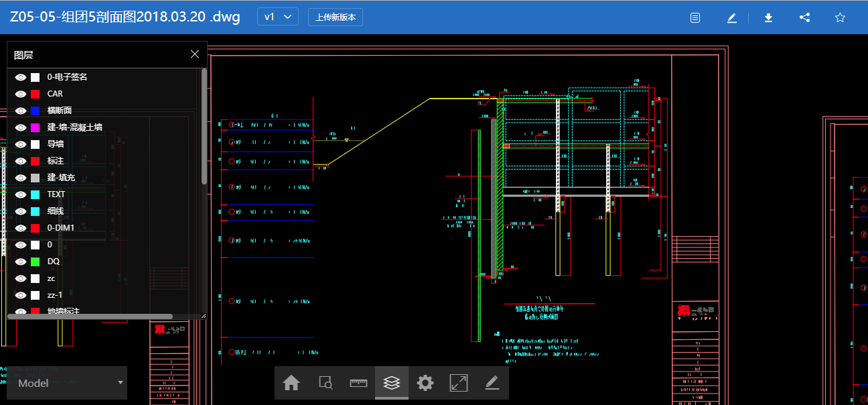This screenshot has height=405, width=868.
Task: Download the drawing file
Action: click(x=768, y=17)
